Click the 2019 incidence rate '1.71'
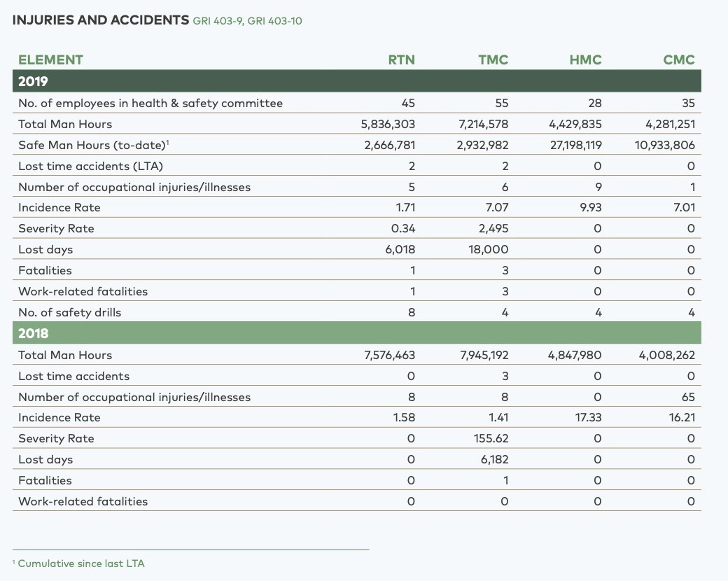 point(405,208)
